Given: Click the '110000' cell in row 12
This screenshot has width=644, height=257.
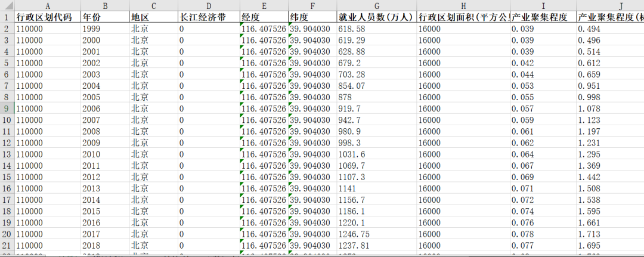Looking at the screenshot, I should [x=48, y=143].
